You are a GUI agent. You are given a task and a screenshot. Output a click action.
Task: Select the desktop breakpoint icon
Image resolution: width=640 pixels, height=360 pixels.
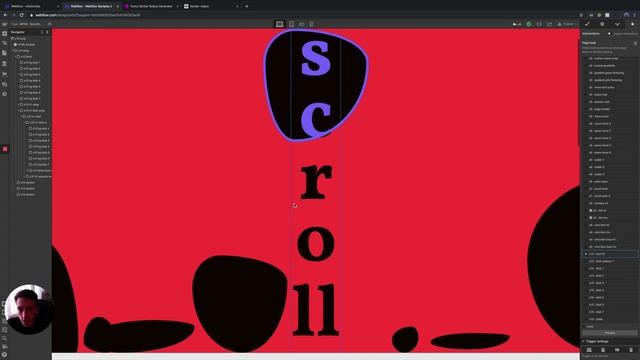pyautogui.click(x=280, y=24)
